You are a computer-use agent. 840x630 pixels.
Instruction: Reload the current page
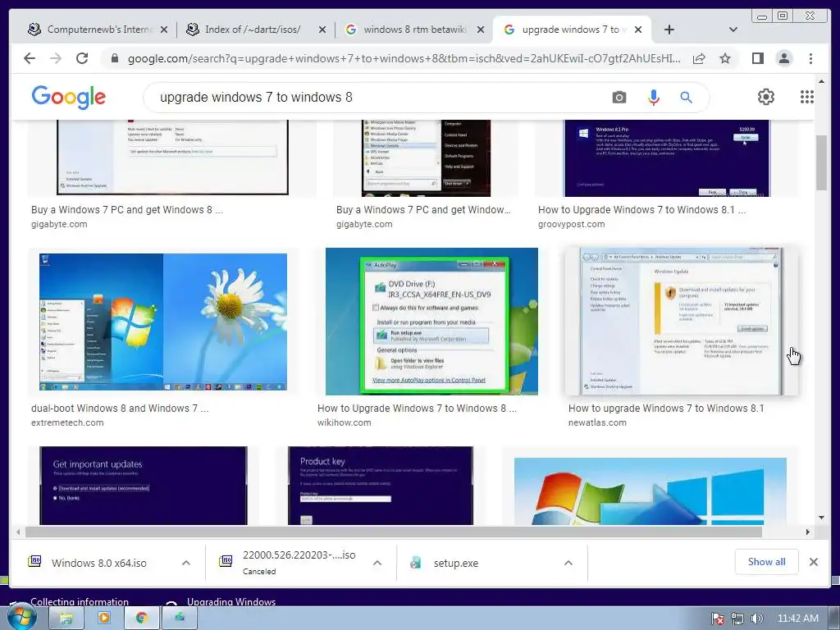point(82,58)
